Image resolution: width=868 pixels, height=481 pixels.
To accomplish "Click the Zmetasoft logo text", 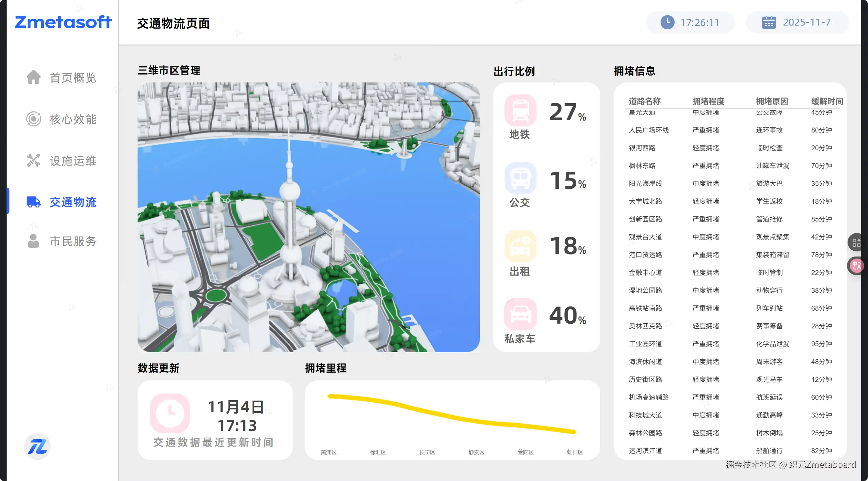I will (63, 22).
